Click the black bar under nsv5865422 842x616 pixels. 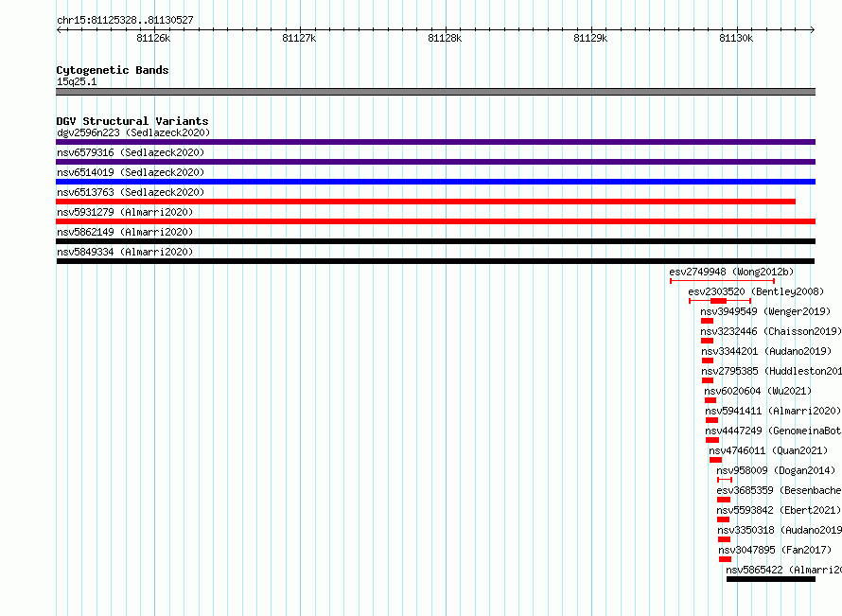coord(771,579)
